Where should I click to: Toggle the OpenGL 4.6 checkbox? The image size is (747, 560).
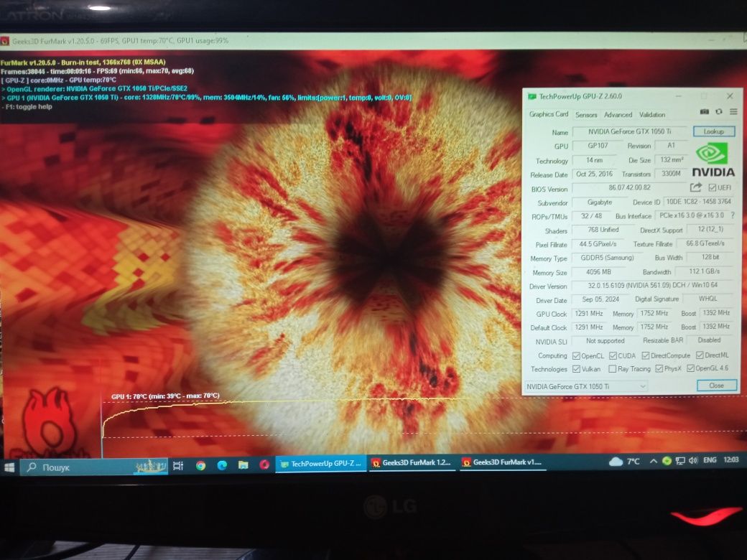(x=690, y=368)
